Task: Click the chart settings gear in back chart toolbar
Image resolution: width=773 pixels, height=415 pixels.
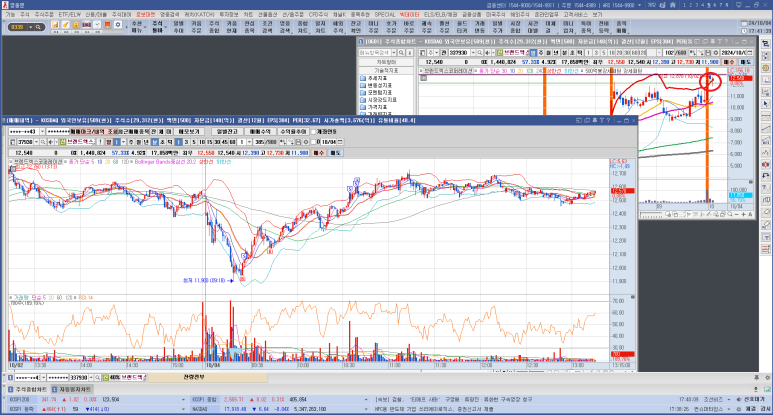Action: pyautogui.click(x=716, y=52)
